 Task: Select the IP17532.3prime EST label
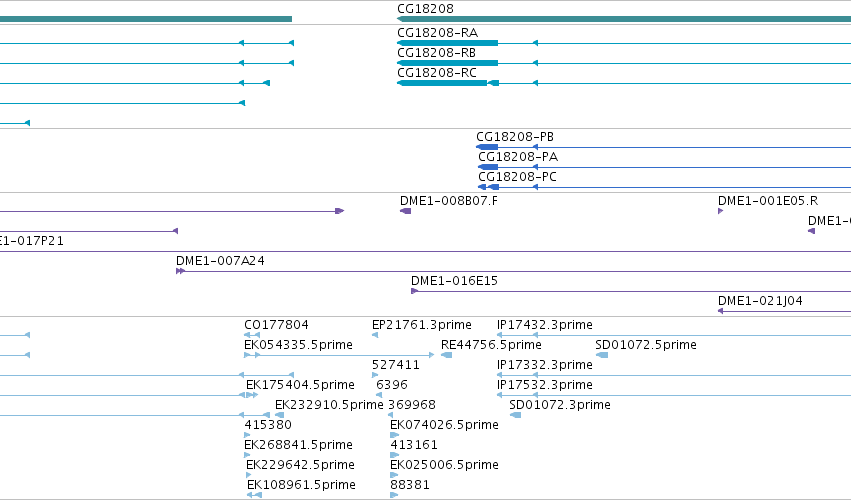(x=544, y=385)
